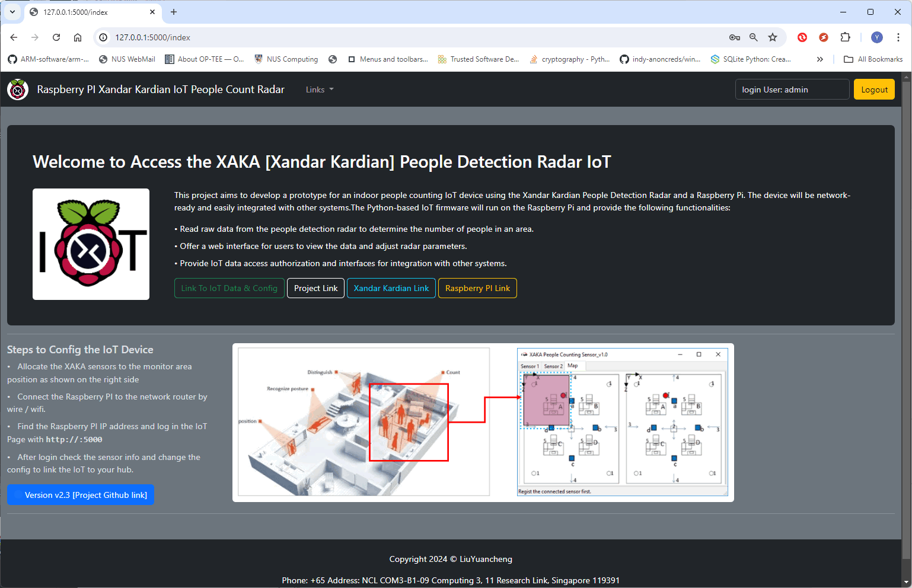Bookmark this page with the star icon
This screenshot has width=912, height=588.
click(773, 37)
